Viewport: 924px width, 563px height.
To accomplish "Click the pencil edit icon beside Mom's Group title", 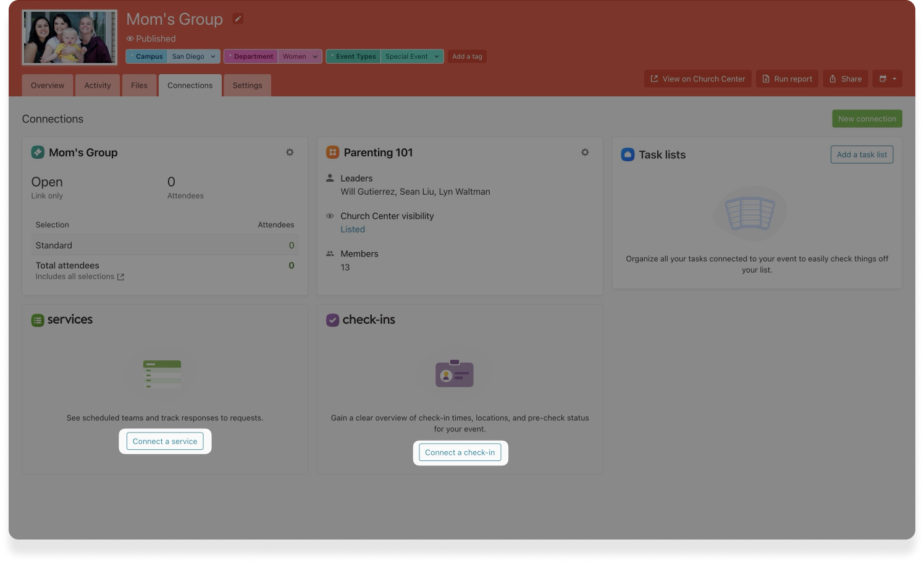I will pos(238,19).
